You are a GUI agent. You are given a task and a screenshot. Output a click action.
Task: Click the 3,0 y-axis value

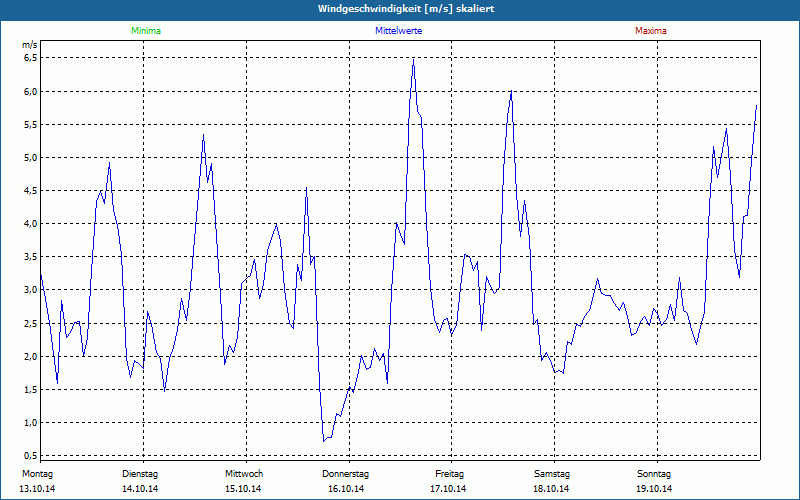click(x=31, y=290)
